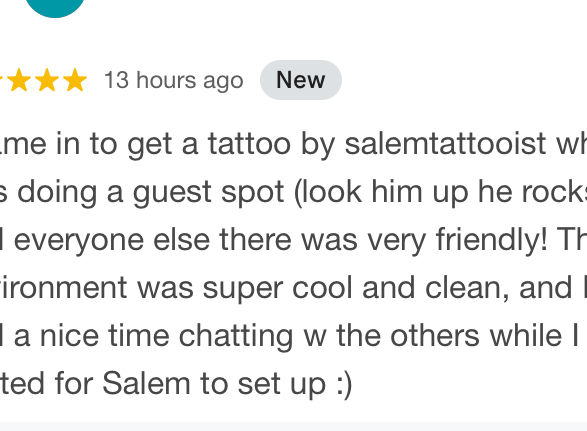Click the teal reviewer avatar circle
The image size is (587, 431).
[x=55, y=6]
